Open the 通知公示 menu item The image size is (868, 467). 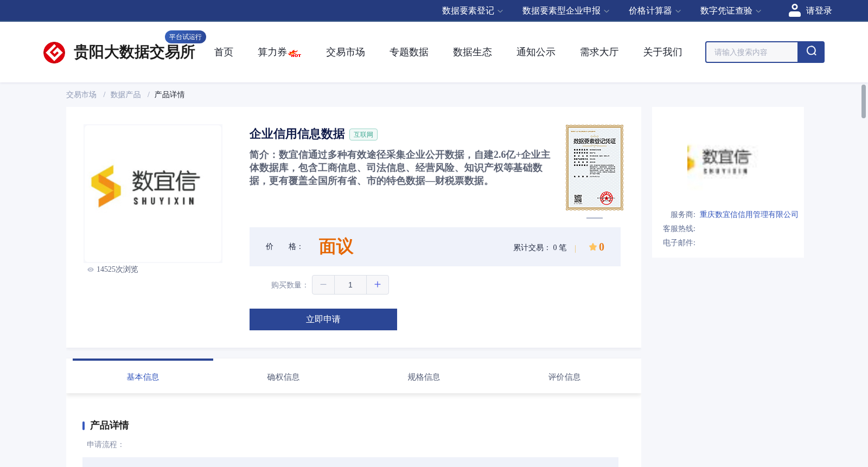tap(536, 52)
